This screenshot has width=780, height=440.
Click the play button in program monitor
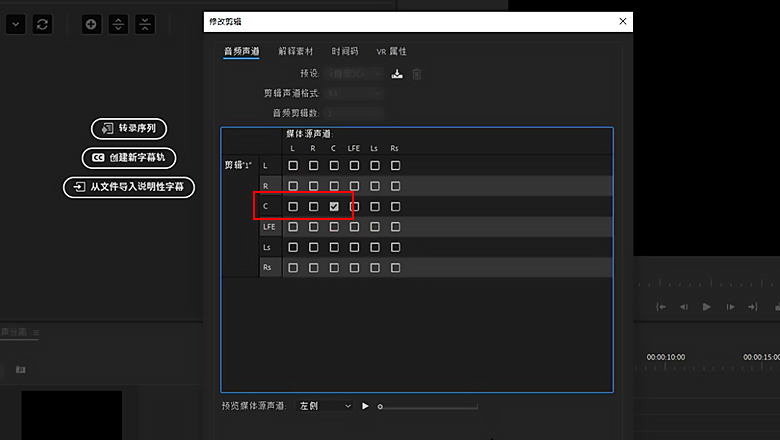click(706, 307)
